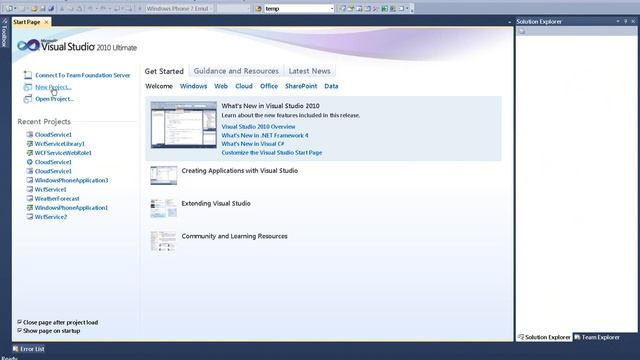The height and width of the screenshot is (360, 640).
Task: Click the What's New in Visual Studio thumbnail
Action: [x=184, y=124]
